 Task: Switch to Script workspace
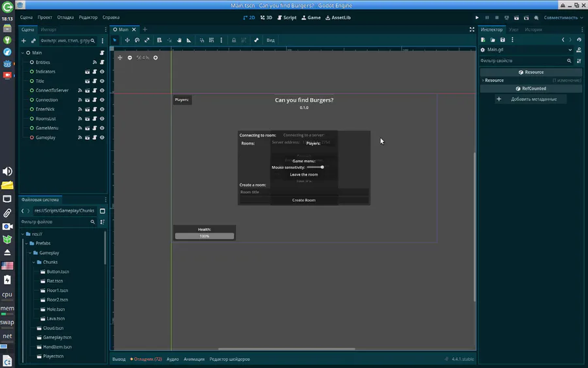[287, 18]
